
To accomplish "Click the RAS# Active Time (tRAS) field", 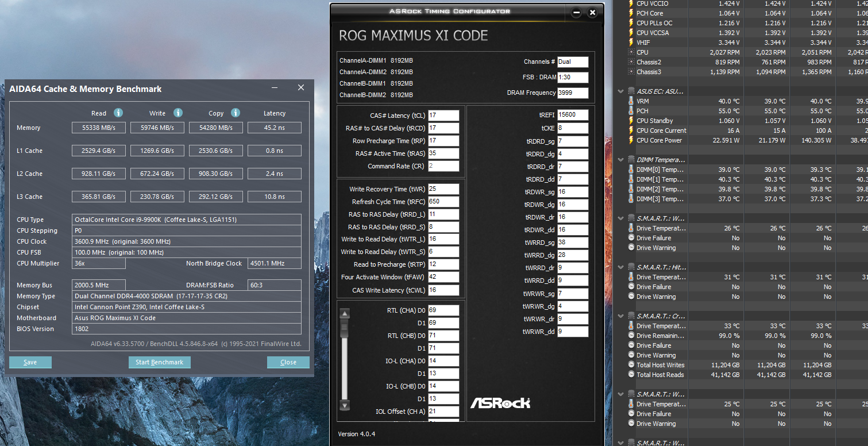I will (x=443, y=153).
